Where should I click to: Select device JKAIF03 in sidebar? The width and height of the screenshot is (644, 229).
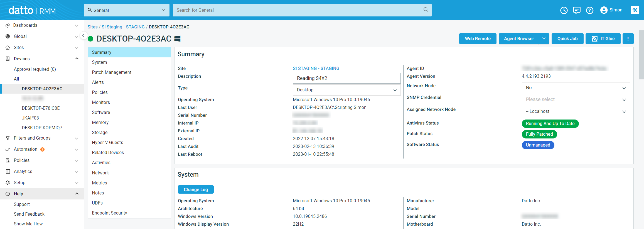click(x=30, y=118)
